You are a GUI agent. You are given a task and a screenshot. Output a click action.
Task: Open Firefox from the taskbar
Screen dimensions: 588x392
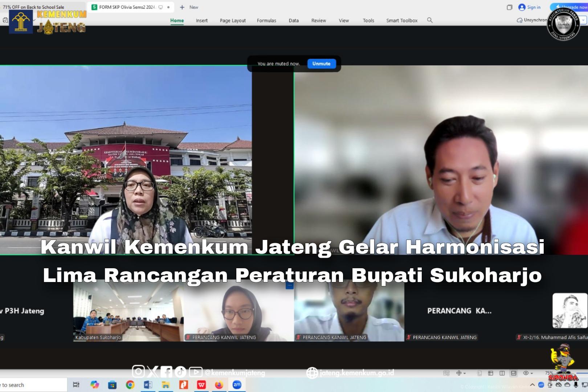[219, 385]
